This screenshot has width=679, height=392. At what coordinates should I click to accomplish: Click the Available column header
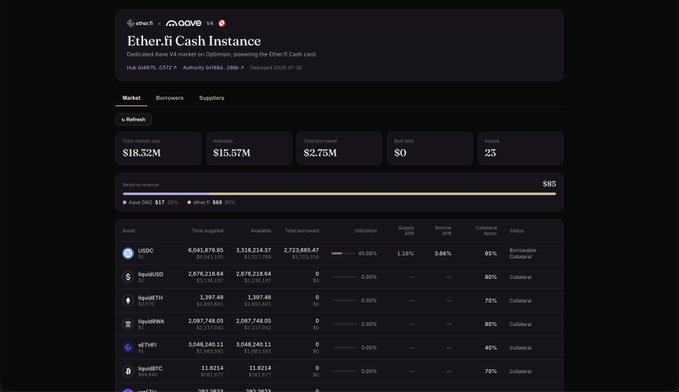click(x=261, y=231)
